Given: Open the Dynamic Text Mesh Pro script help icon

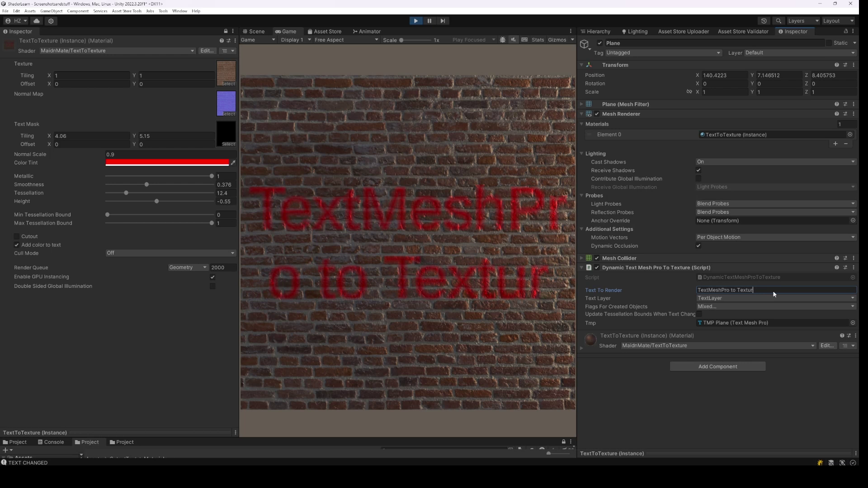Looking at the screenshot, I should click(836, 267).
